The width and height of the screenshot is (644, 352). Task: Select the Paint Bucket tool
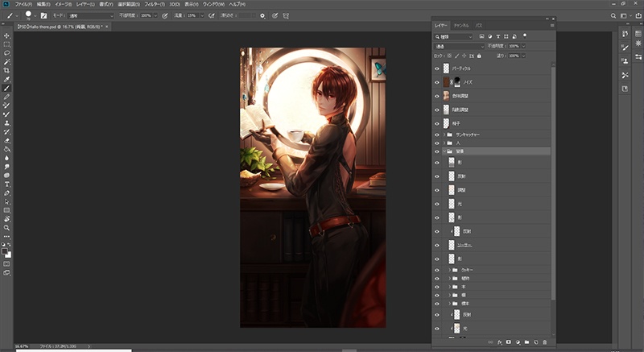6,150
